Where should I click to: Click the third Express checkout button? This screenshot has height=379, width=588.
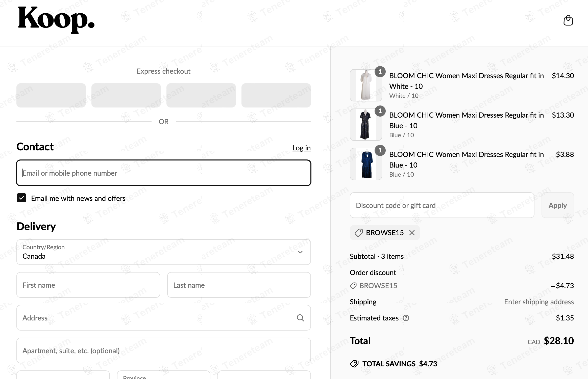(201, 95)
